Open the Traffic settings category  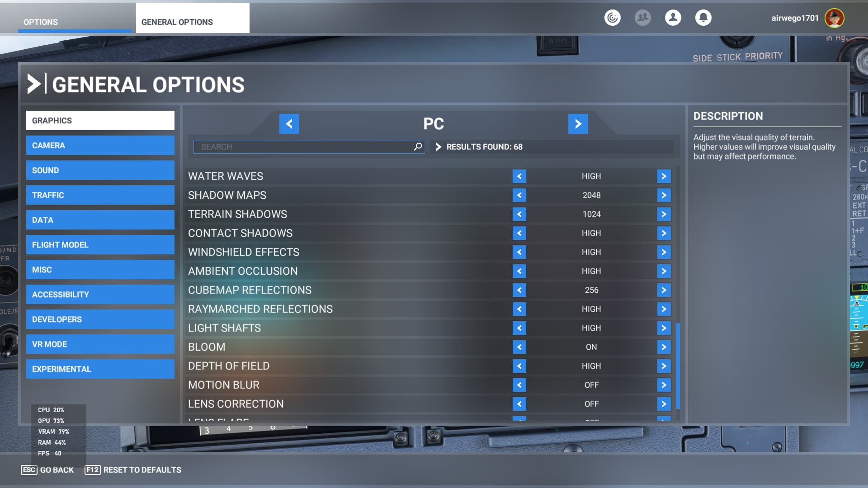(x=100, y=195)
